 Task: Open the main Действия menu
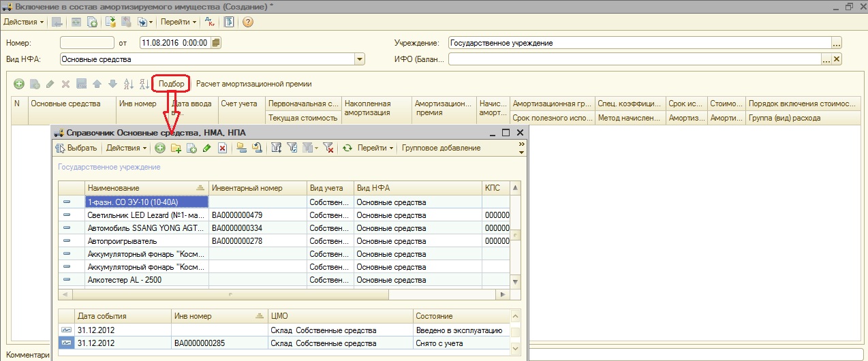pos(23,22)
